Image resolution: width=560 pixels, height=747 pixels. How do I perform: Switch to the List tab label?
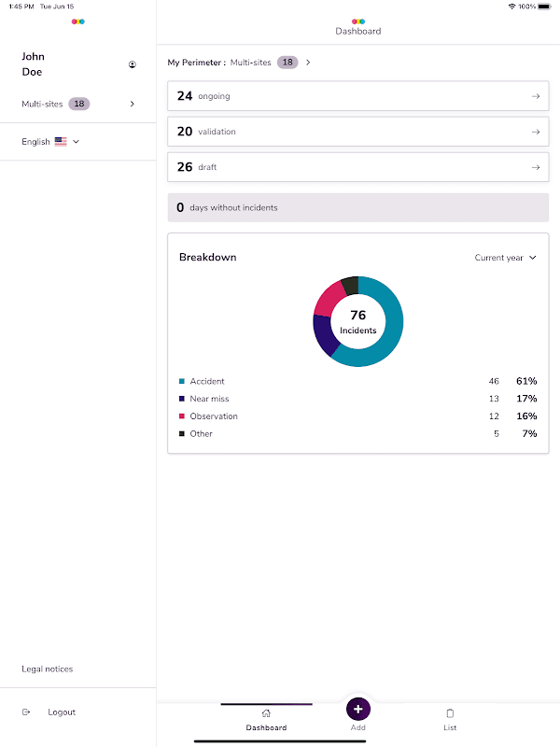(x=450, y=727)
